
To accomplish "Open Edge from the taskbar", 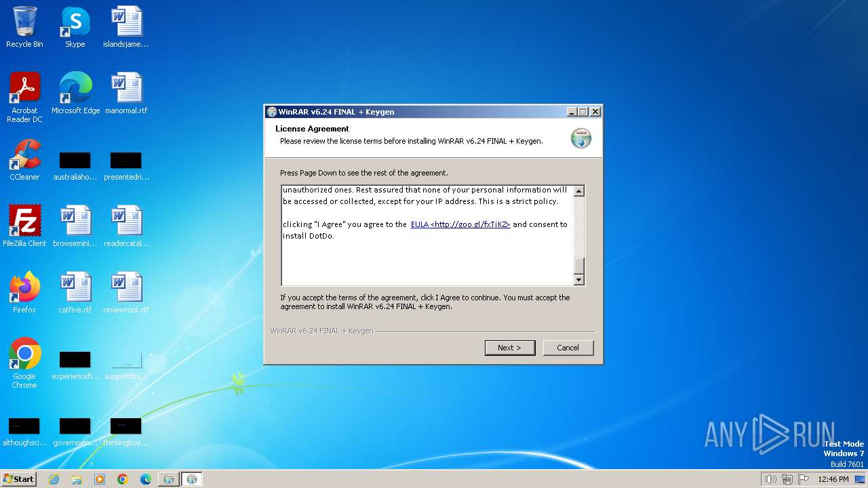I will 146,479.
